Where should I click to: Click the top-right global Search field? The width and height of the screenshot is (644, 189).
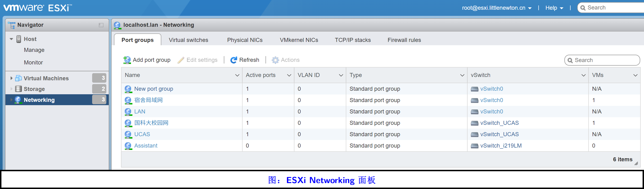point(611,8)
